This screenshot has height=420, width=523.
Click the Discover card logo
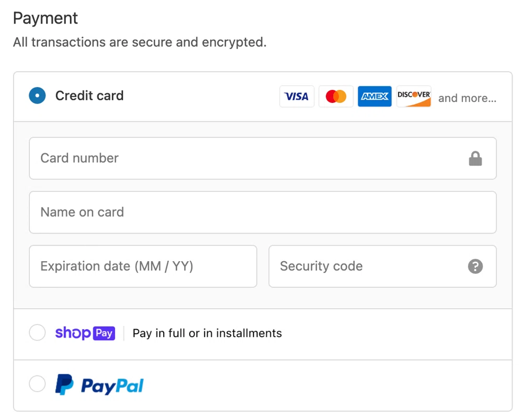click(413, 96)
